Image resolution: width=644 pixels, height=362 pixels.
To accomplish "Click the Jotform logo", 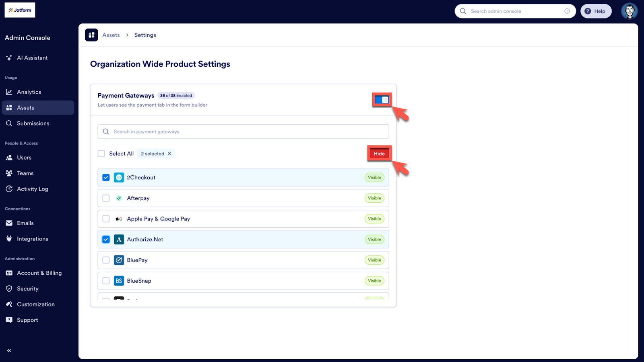I will tap(19, 10).
